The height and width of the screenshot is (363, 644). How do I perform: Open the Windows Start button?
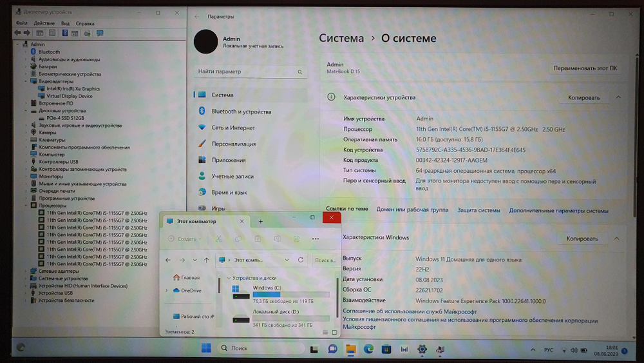pos(206,348)
